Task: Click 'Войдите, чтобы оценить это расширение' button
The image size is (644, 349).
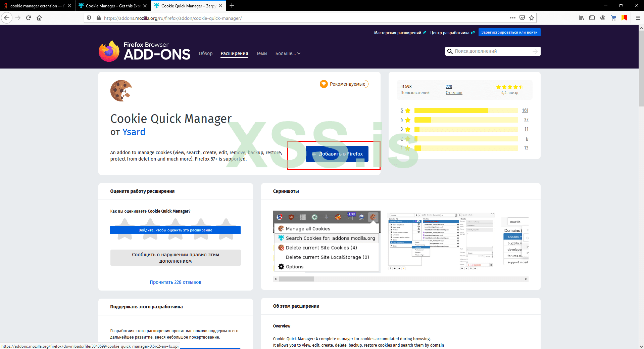Action: [175, 230]
